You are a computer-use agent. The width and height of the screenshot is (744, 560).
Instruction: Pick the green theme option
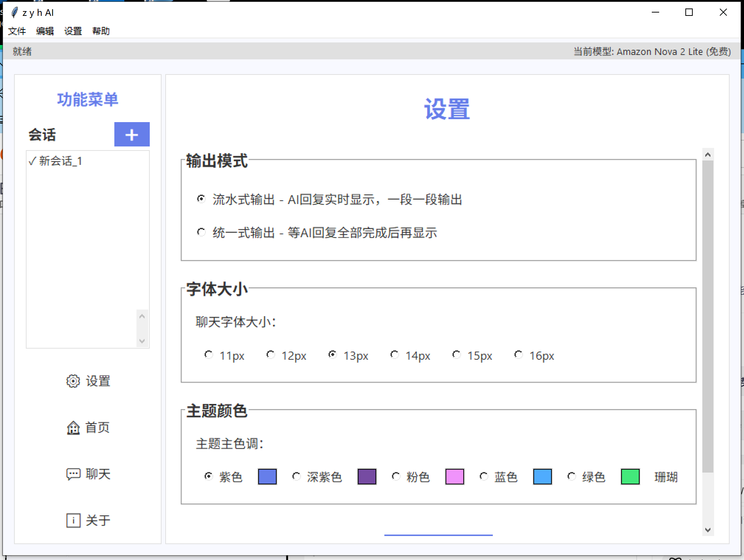572,477
